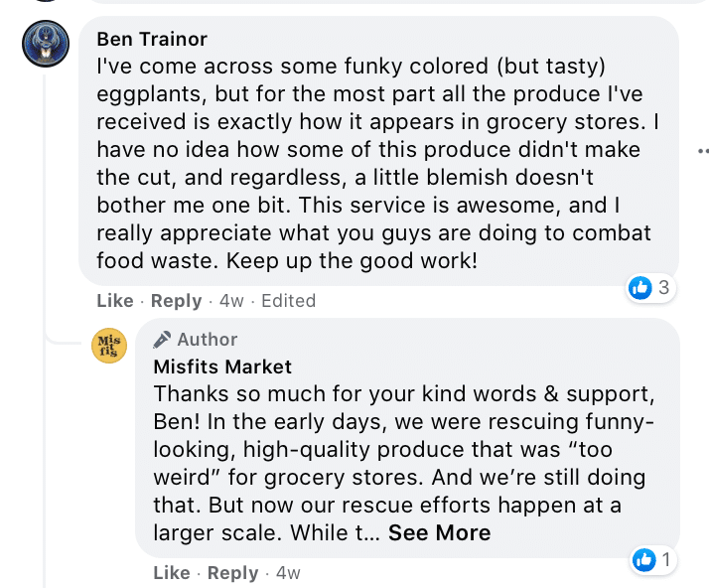The width and height of the screenshot is (709, 588).
Task: Open Ben Trainor's profile name link
Action: (152, 39)
